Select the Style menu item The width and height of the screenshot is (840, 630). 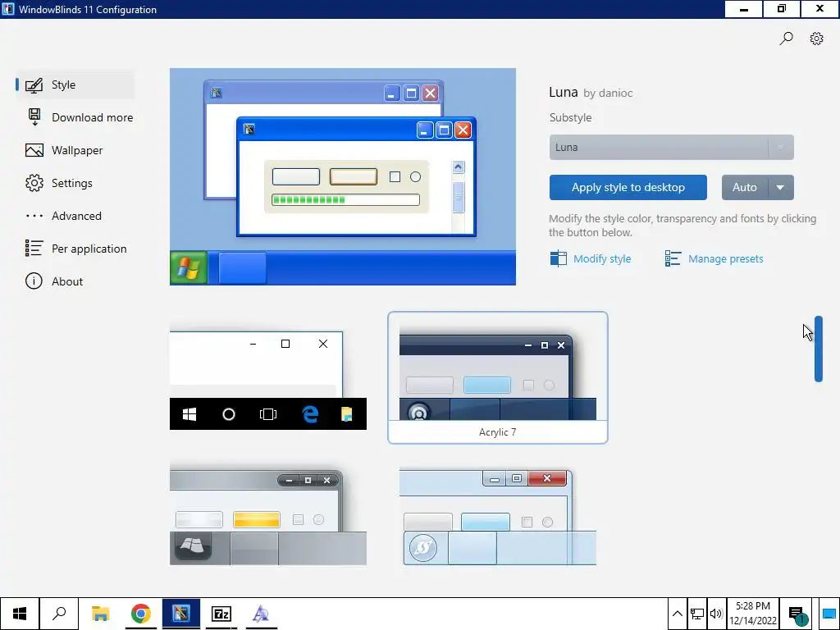click(x=75, y=84)
